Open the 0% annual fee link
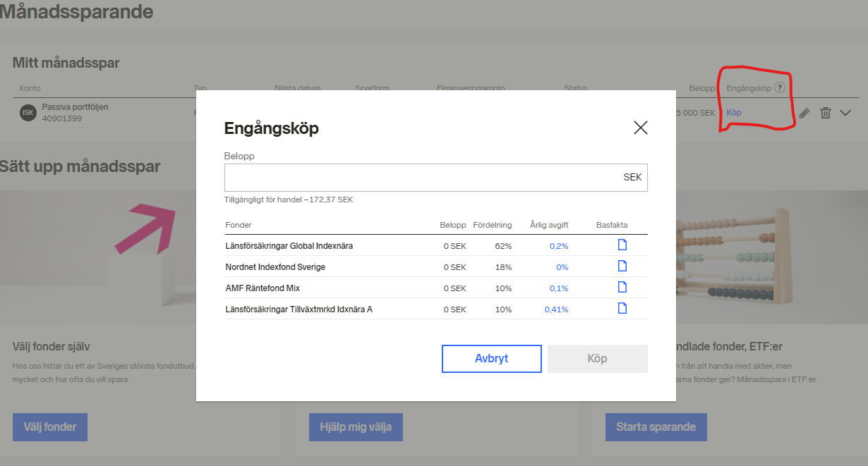Image resolution: width=868 pixels, height=466 pixels. pyautogui.click(x=562, y=267)
